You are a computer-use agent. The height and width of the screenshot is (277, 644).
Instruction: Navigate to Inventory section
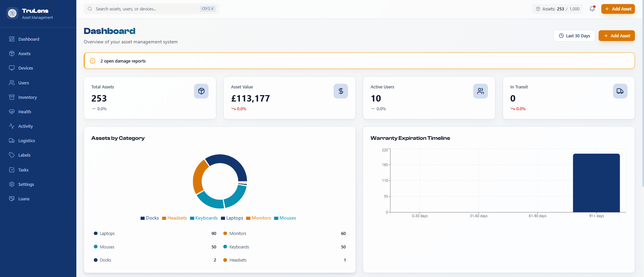click(x=38, y=97)
